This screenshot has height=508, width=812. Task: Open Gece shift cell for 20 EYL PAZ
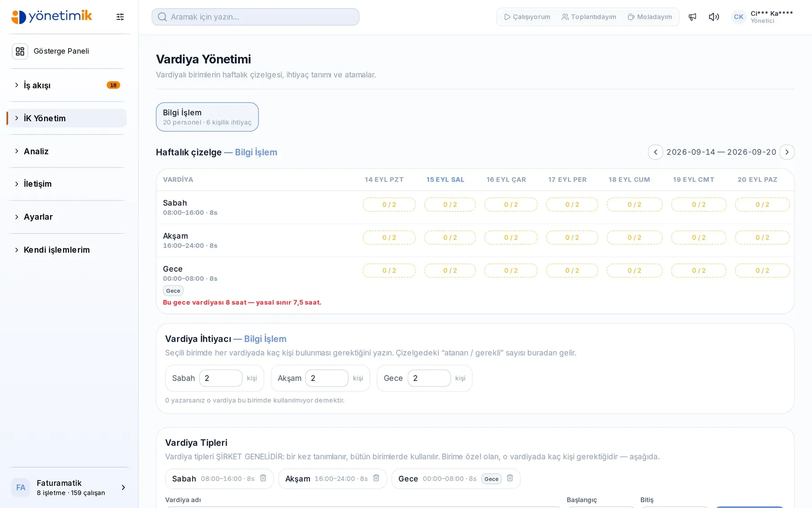coord(762,270)
